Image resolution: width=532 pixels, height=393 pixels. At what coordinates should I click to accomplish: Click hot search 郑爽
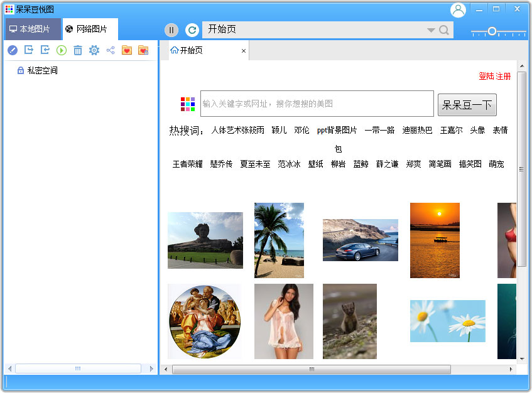(413, 164)
